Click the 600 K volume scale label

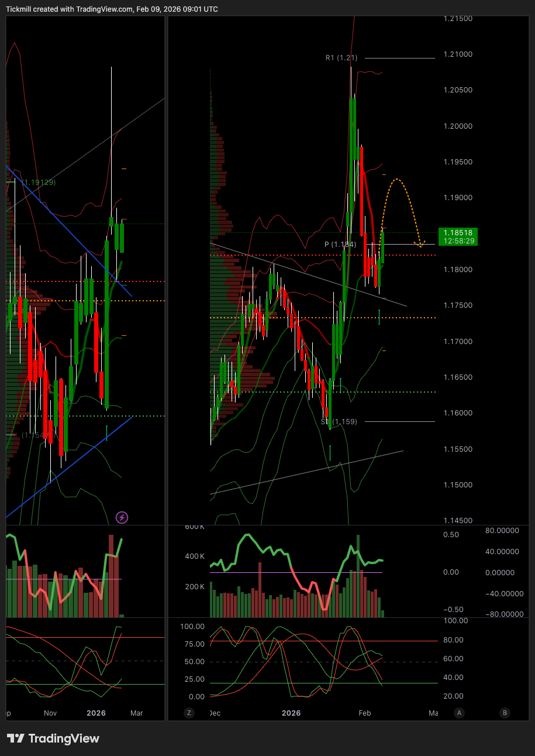194,527
